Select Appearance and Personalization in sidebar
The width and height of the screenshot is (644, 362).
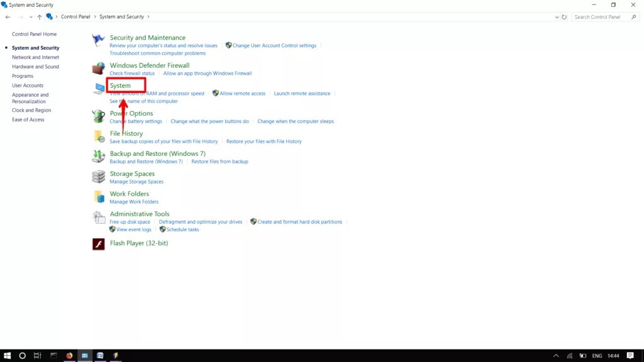[30, 98]
